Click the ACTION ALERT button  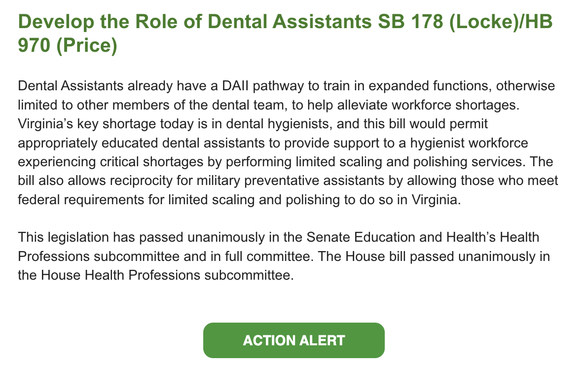coord(294,340)
